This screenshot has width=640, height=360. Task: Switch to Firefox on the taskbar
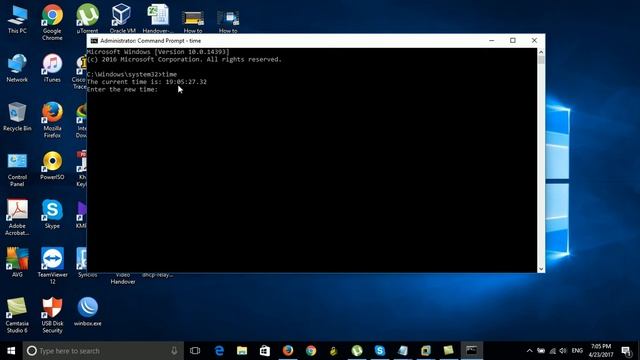[x=288, y=351]
